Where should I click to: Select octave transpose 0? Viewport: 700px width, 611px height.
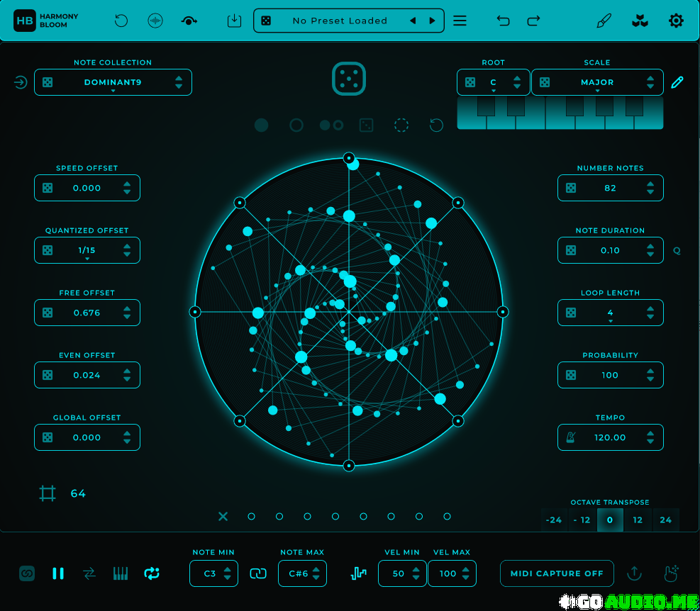tap(610, 520)
